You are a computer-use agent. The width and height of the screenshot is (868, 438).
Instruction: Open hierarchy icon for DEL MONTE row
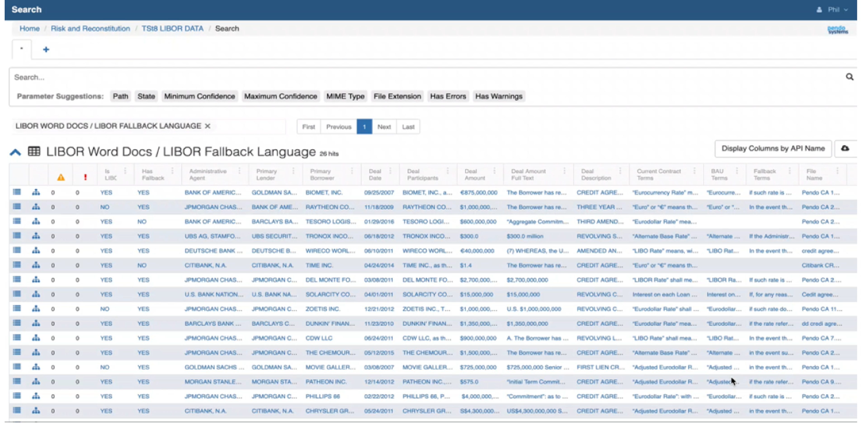tap(36, 279)
